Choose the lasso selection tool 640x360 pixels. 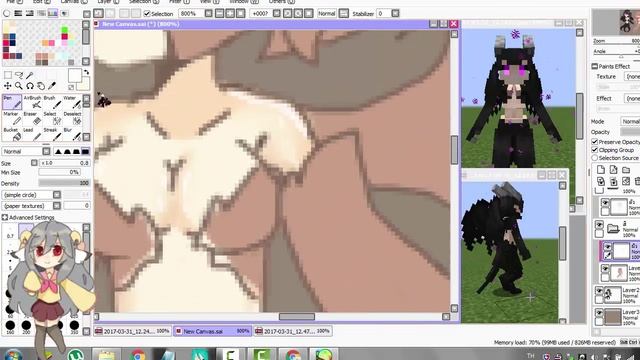[19, 75]
